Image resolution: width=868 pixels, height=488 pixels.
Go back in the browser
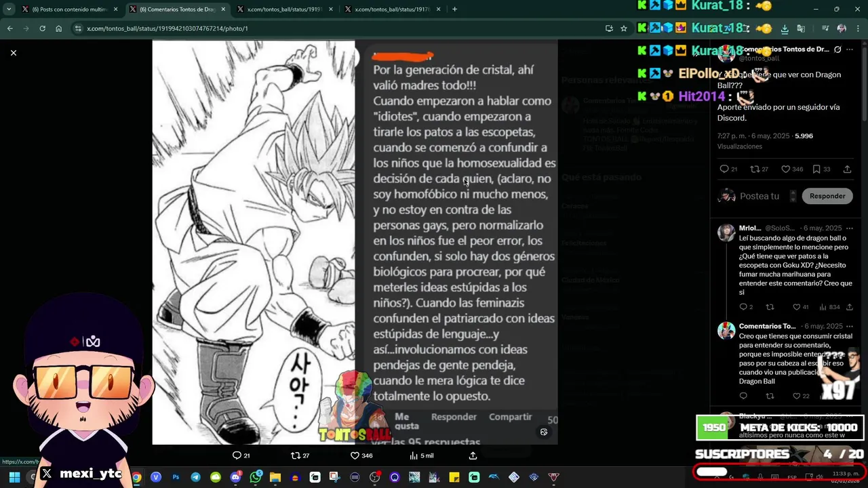(9, 28)
